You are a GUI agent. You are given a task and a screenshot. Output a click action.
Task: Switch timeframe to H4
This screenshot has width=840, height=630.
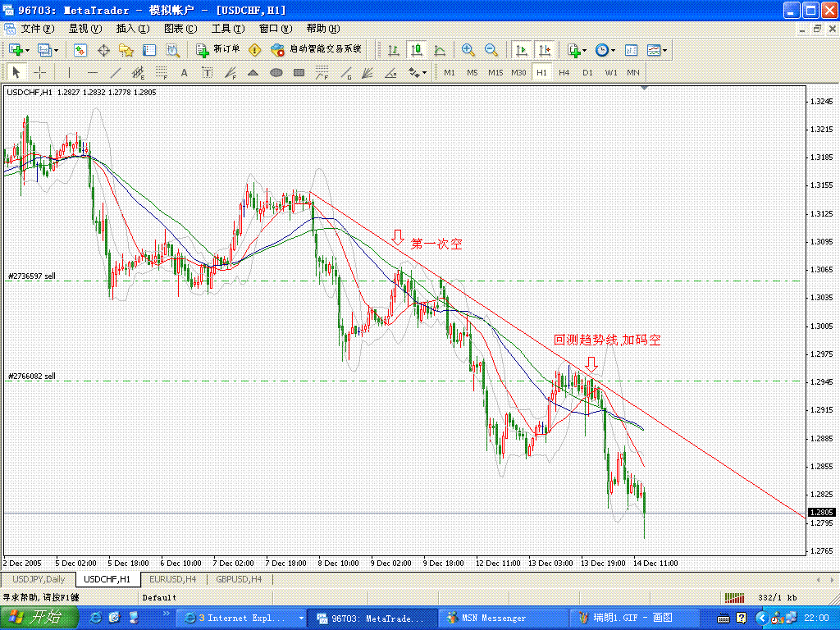564,72
